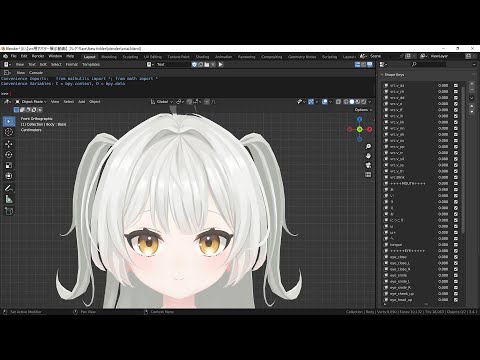Select the Add Cube tool
480x360 pixels.
coord(9,211)
